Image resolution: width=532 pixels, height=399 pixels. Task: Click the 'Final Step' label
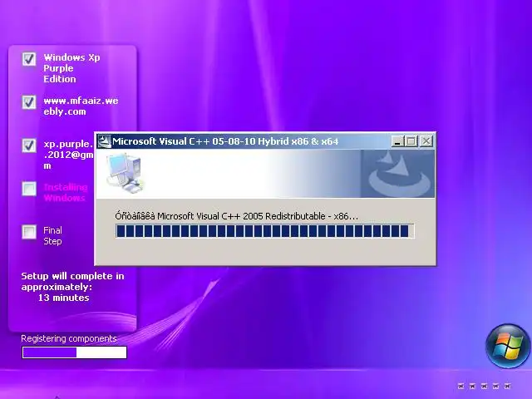52,236
